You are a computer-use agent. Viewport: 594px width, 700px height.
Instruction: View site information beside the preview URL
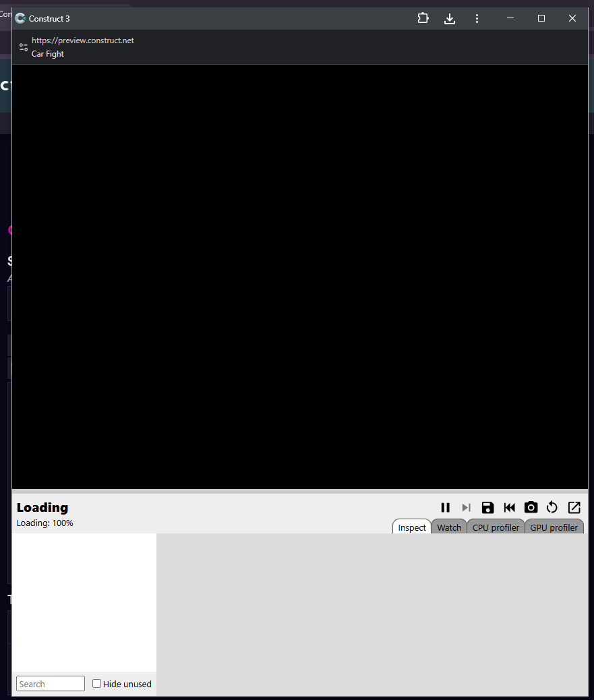[x=24, y=47]
